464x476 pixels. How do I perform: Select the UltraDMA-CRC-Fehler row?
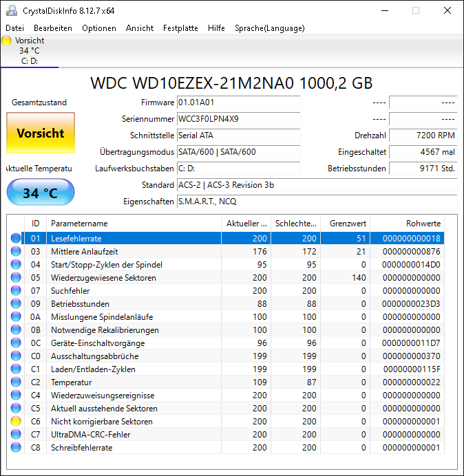[226, 434]
